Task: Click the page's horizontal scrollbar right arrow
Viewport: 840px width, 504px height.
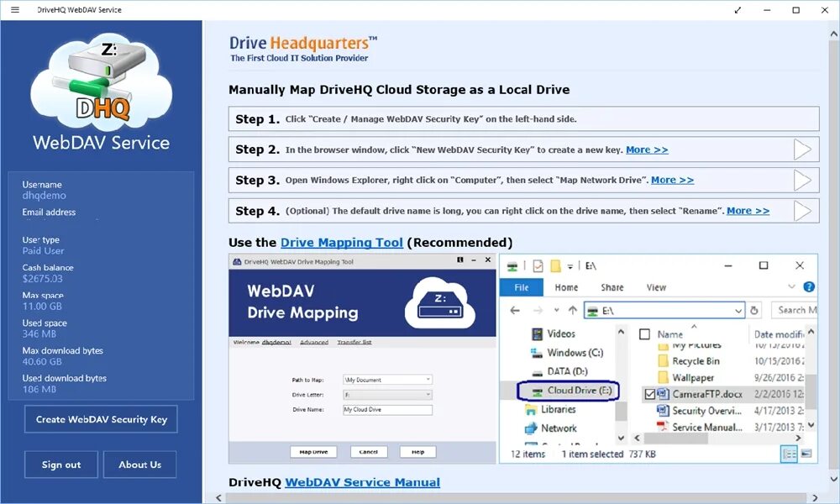Action: pos(816,498)
